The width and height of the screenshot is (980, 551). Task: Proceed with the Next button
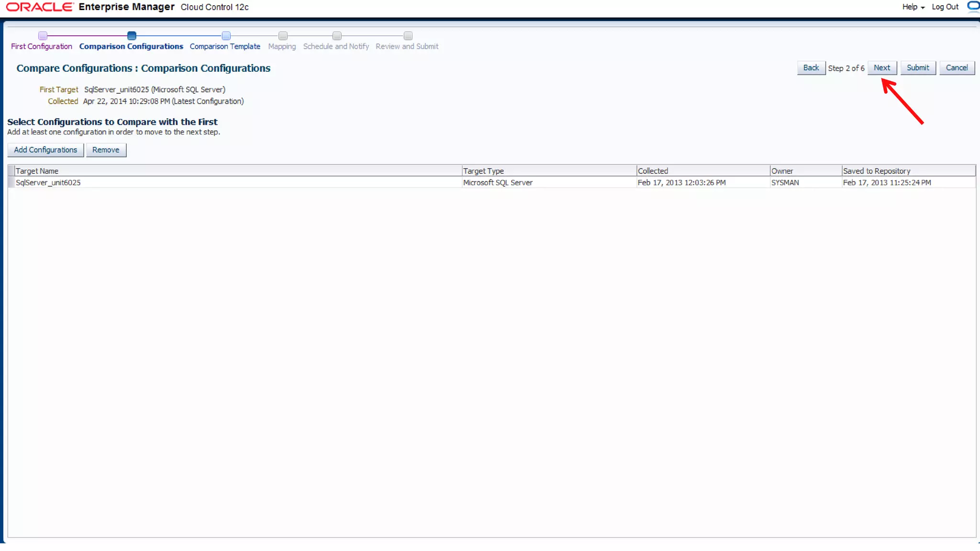pos(882,68)
